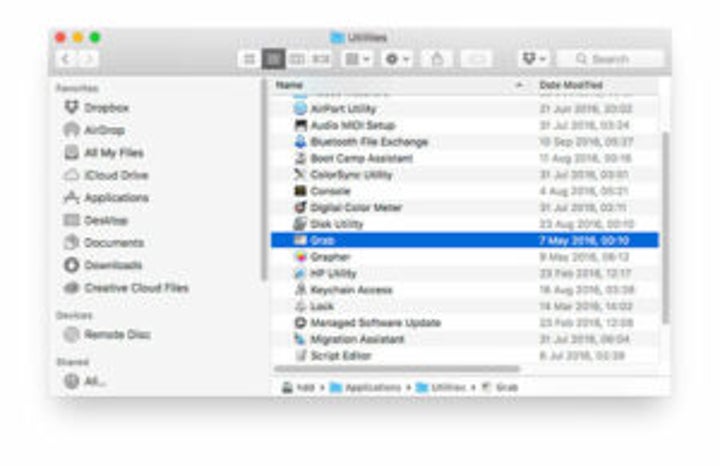Select Managed Software Update
The height and width of the screenshot is (466, 720).
(x=464, y=323)
